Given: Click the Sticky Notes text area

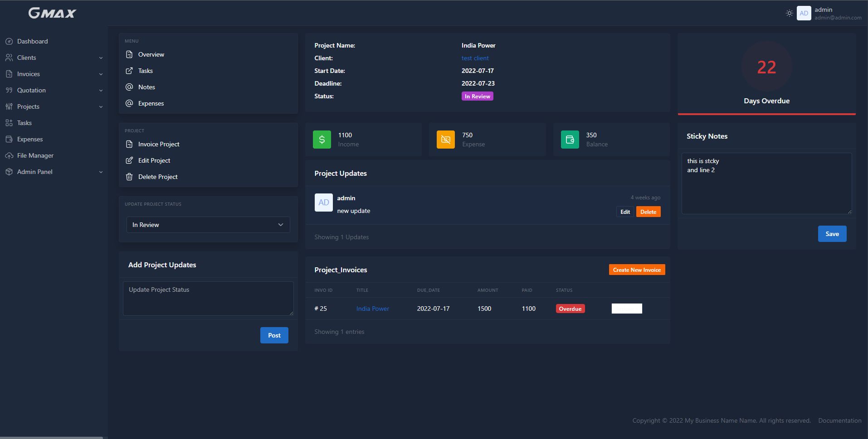Looking at the screenshot, I should pyautogui.click(x=766, y=183).
